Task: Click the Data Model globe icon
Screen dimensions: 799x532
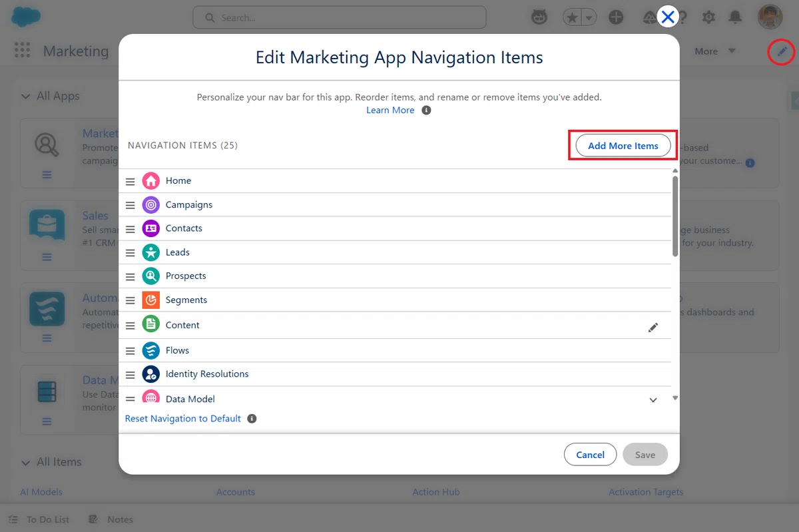Action: pyautogui.click(x=151, y=397)
